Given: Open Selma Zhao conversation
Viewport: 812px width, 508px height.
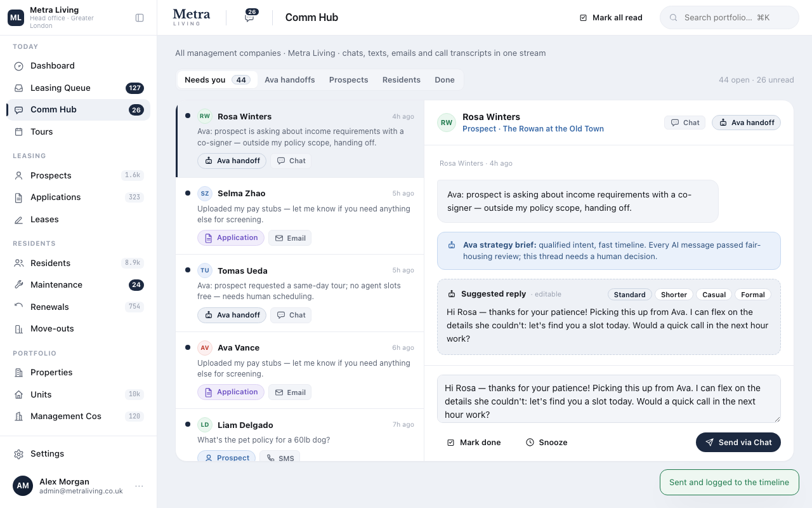Looking at the screenshot, I should [x=300, y=216].
